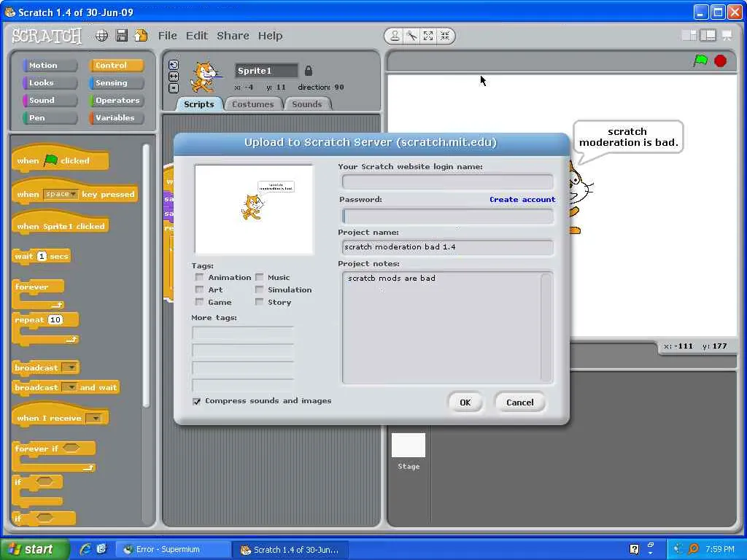The height and width of the screenshot is (560, 747).
Task: Select the Looks block category
Action: pos(50,83)
